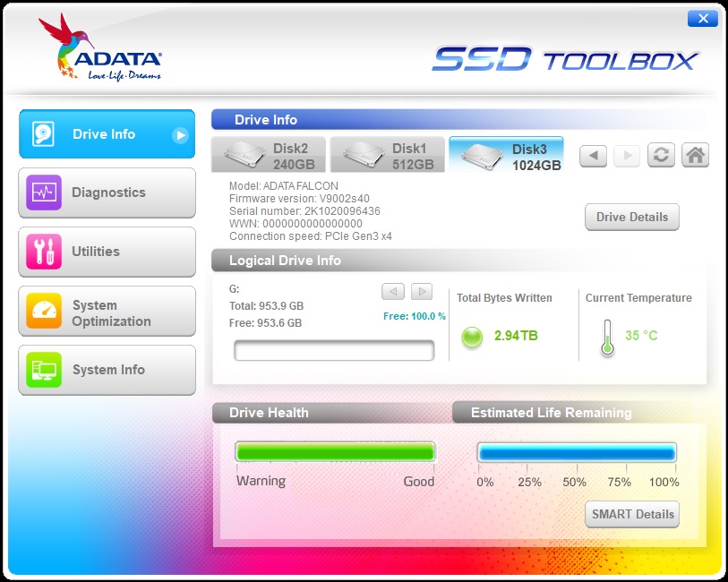This screenshot has height=582, width=728.
Task: Go to previous disk with left arrow
Action: [x=593, y=156]
